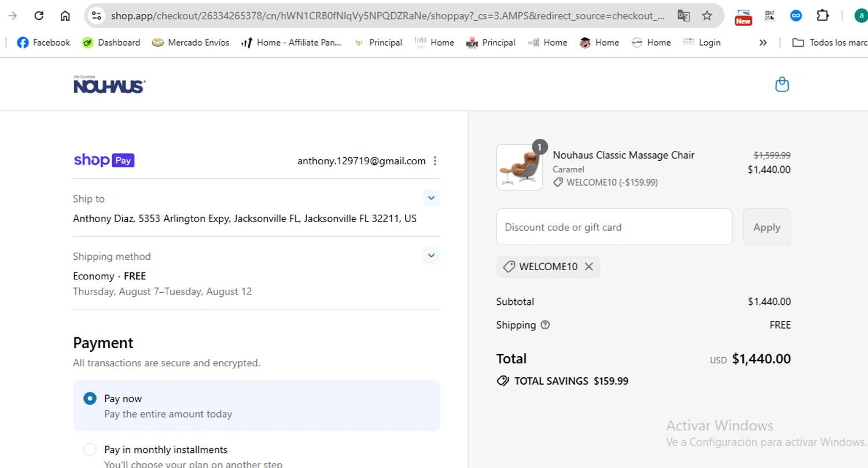Viewport: 868px width, 468px height.
Task: Open the Login bookmark
Action: click(x=701, y=42)
